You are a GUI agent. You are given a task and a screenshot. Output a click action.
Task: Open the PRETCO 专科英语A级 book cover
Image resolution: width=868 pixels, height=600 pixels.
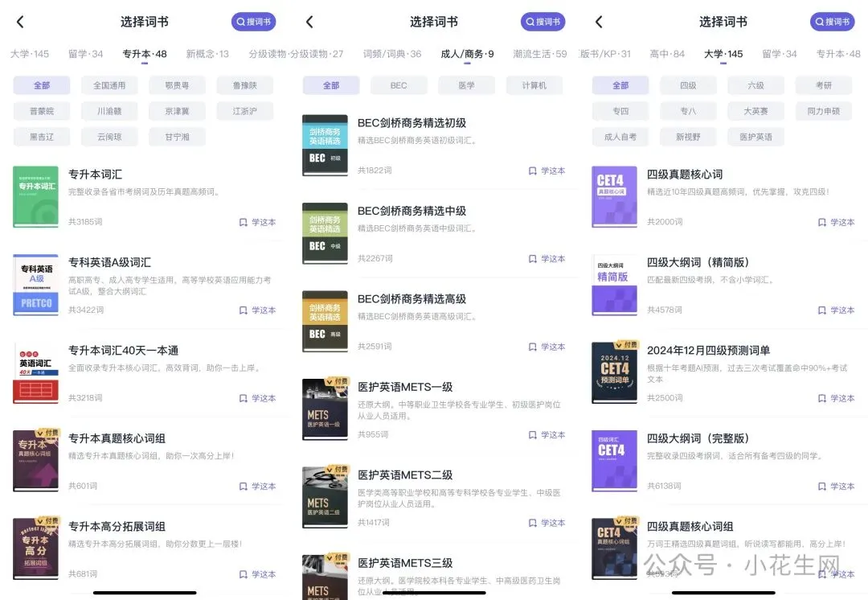[x=36, y=285]
